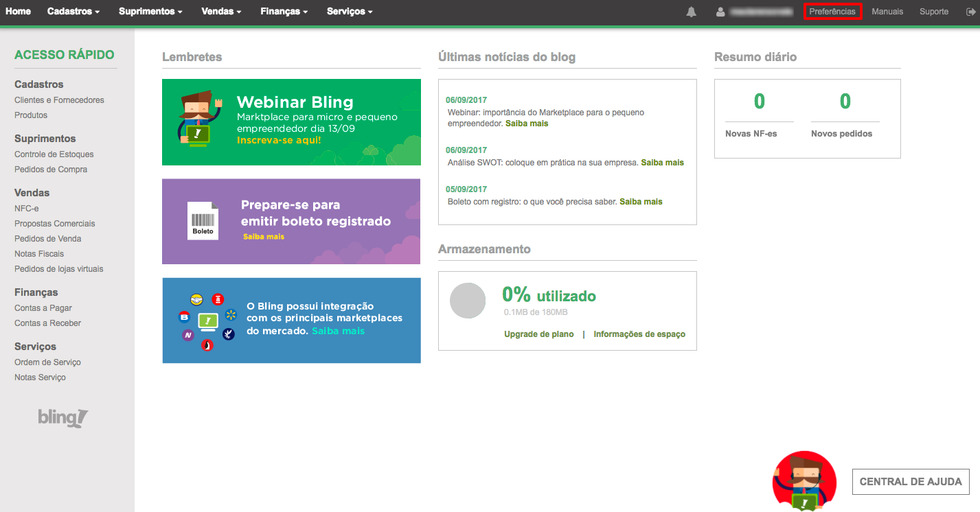Click Upgrade de plano link
980x512 pixels.
tap(539, 334)
